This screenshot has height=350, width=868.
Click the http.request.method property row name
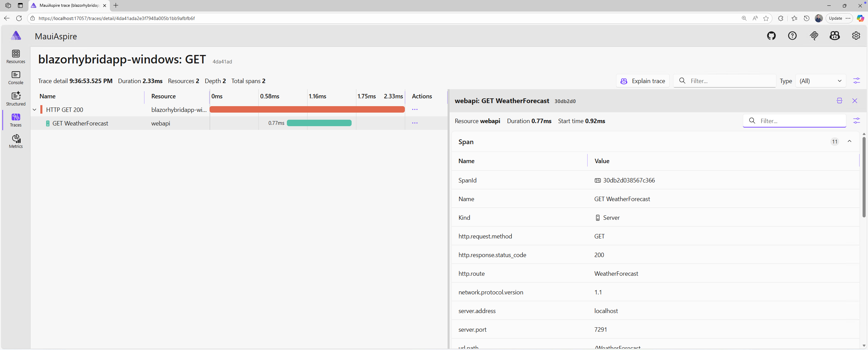[485, 236]
